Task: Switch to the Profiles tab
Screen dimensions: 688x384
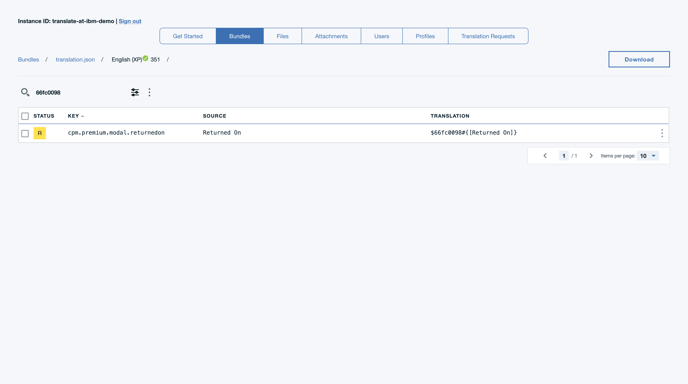Action: pos(425,36)
